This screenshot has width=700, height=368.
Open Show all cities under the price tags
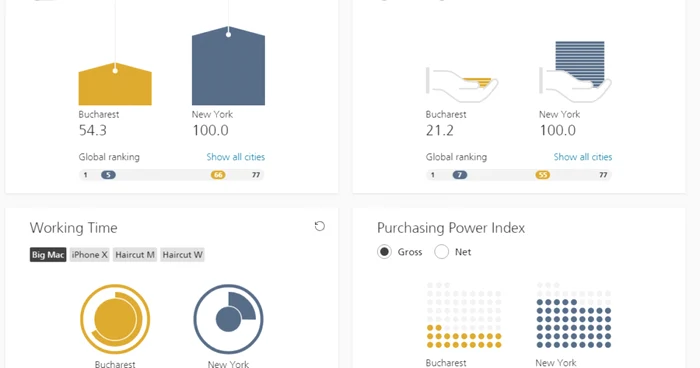(236, 157)
